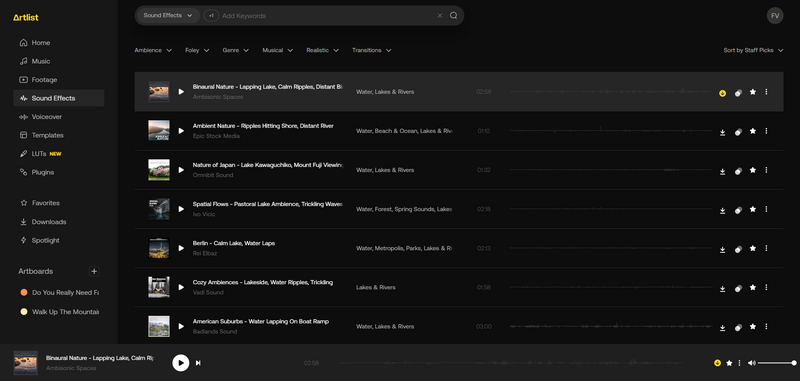This screenshot has height=381, width=800.
Task: Favorite the Berlin - Calm Lake track
Action: (753, 248)
